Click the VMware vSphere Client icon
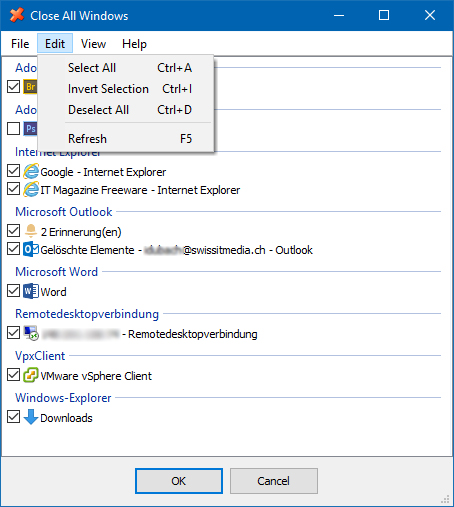This screenshot has width=454, height=507. [x=31, y=375]
